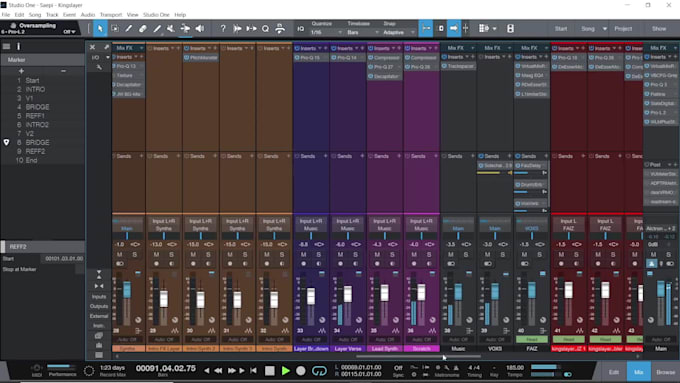Click the Stop transport button
Viewport: 680px width, 383px height.
(270, 371)
